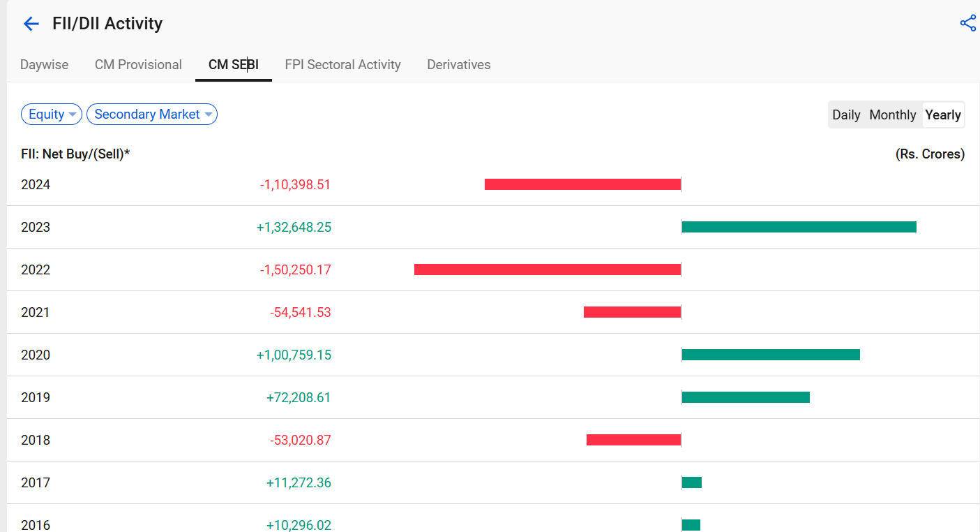
Task: Click the value +72,208.61
Action: [x=299, y=398]
